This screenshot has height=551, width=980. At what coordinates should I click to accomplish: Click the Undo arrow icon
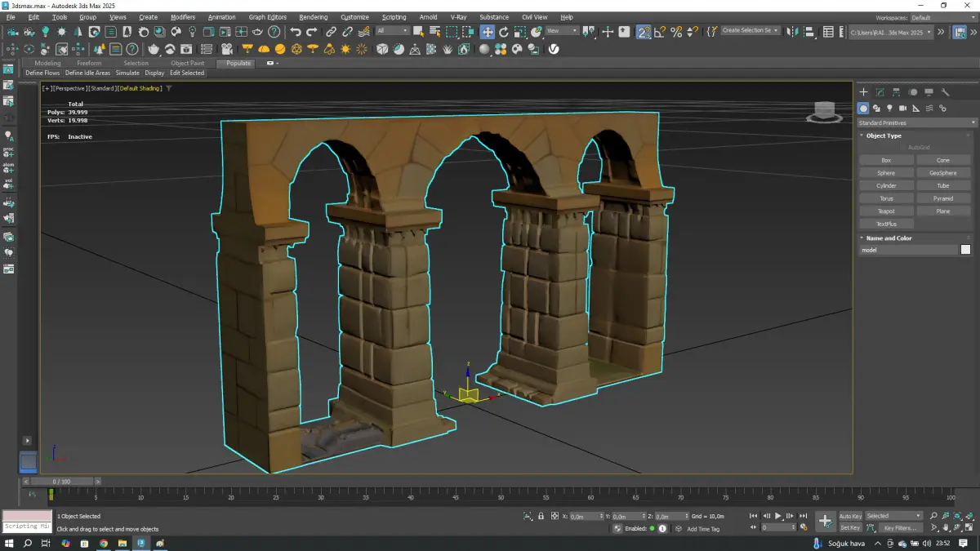pos(296,32)
